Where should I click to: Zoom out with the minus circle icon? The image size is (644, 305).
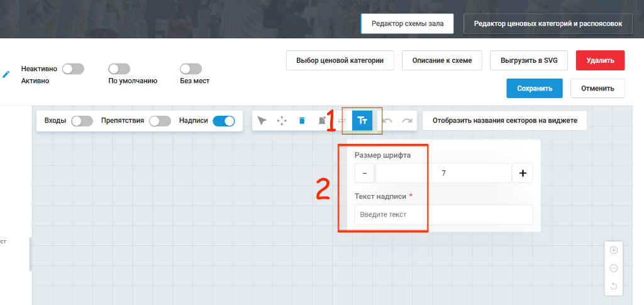[x=614, y=268]
